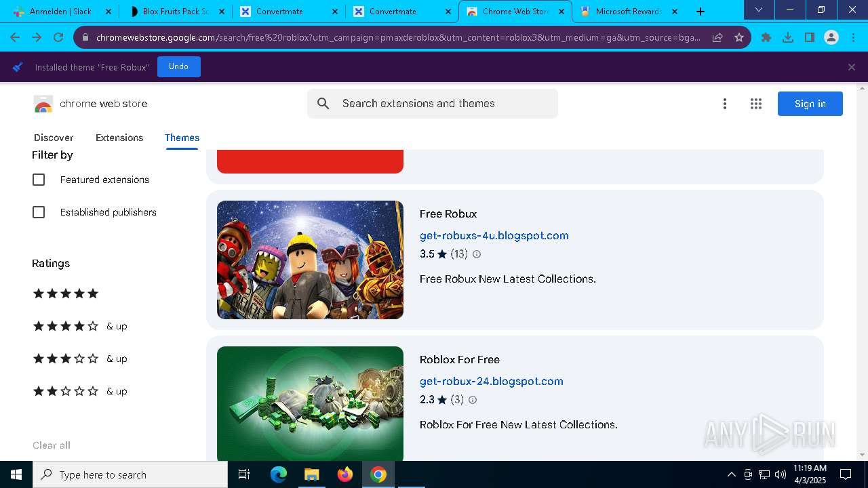The image size is (868, 488).
Task: Share this page via share icon
Action: tap(717, 37)
